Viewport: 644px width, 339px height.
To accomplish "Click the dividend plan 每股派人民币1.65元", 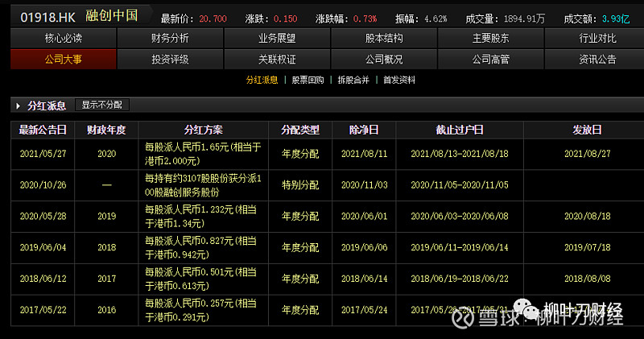I will [203, 154].
